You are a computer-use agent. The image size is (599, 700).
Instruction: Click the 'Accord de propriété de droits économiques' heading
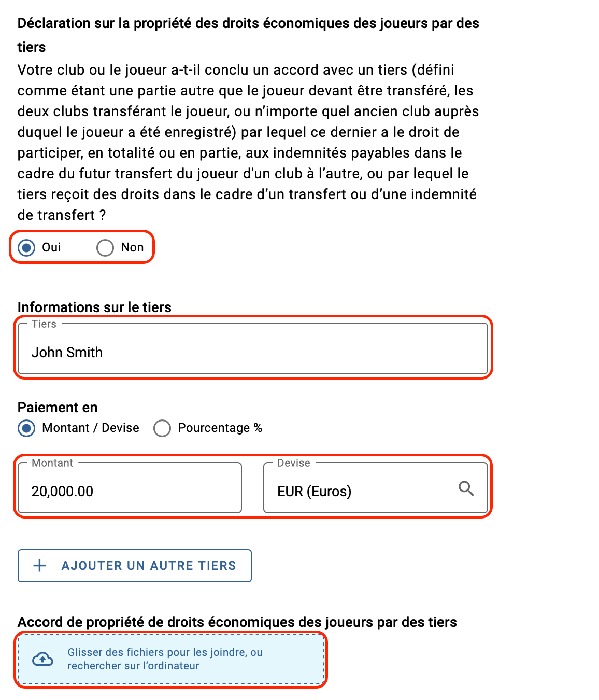pos(237,622)
